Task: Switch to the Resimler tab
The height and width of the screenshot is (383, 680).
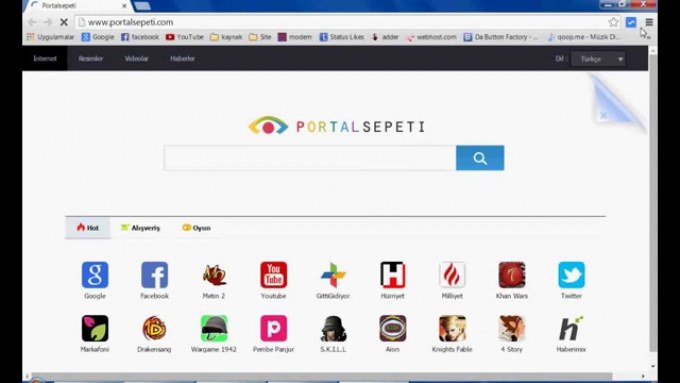Action: [91, 59]
